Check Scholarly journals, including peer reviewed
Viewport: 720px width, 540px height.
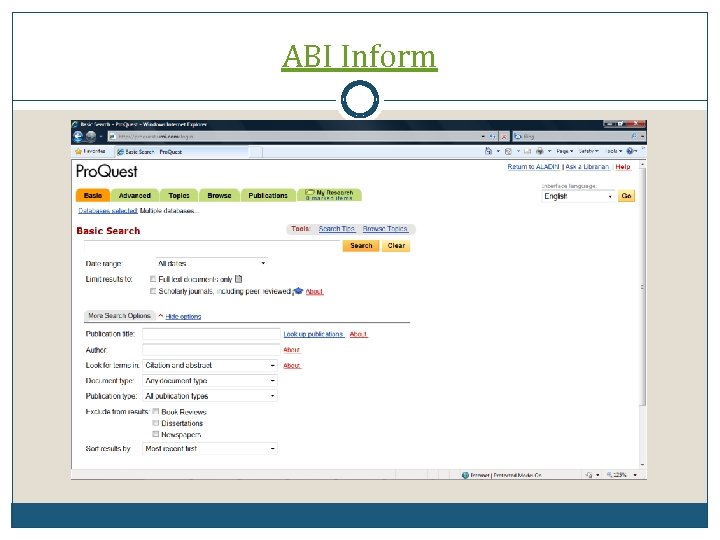[x=153, y=291]
